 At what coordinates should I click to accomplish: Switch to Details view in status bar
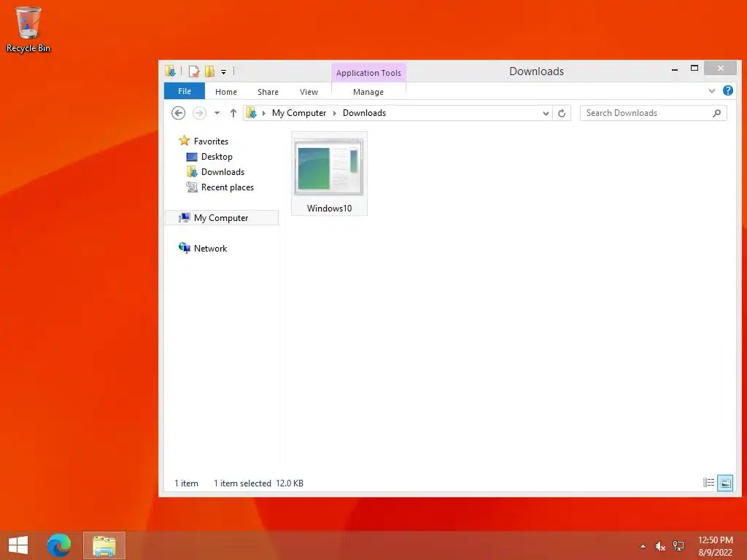pos(708,483)
